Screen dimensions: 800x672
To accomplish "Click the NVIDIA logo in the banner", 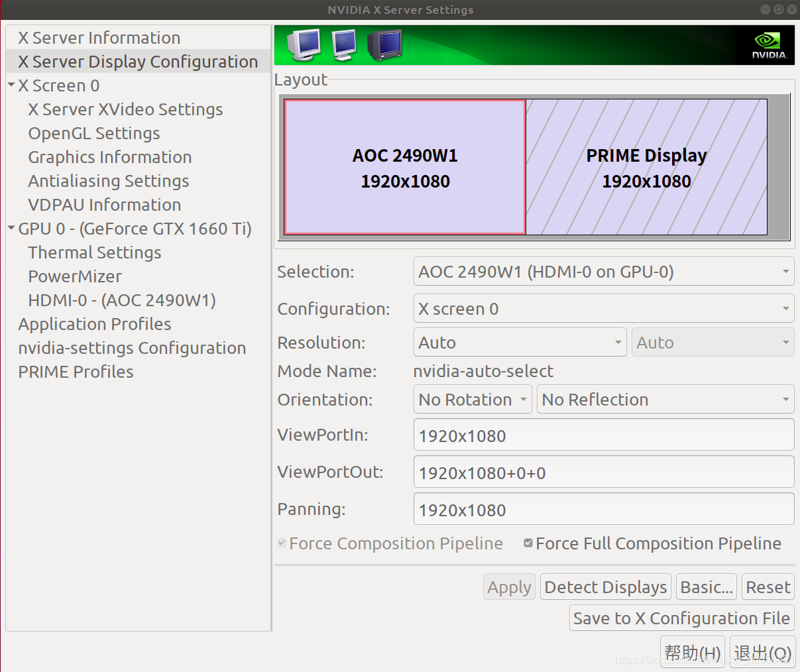I will [x=769, y=45].
